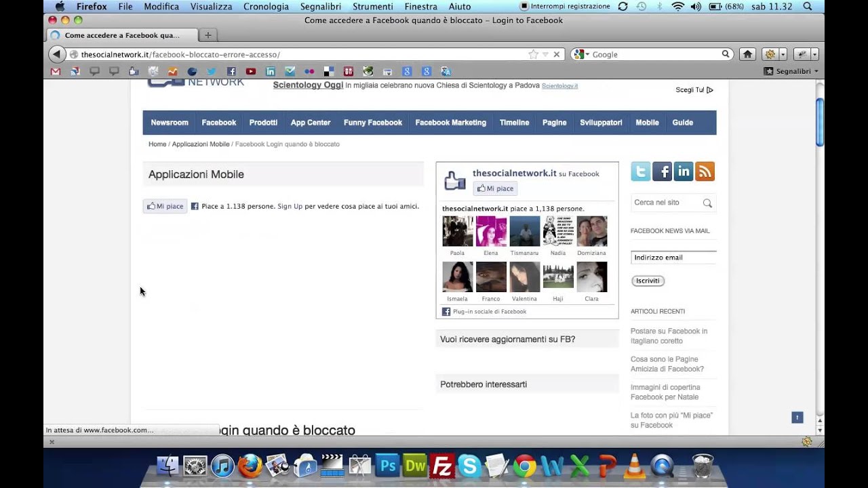
Task: Open the Home breadcrumb link
Action: point(157,144)
